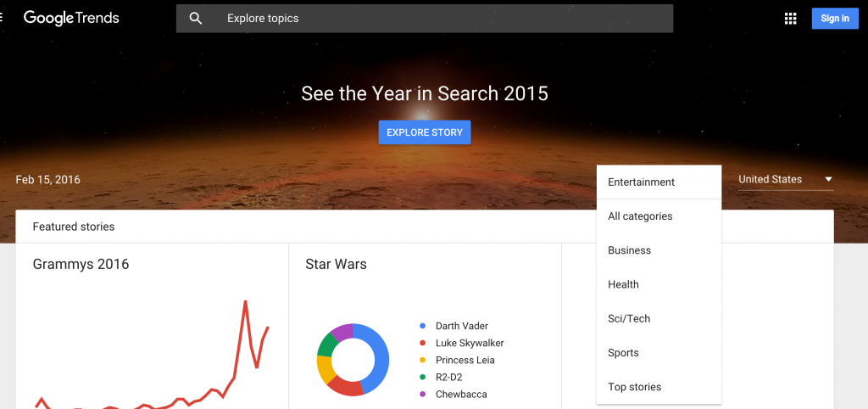This screenshot has width=868, height=409.
Task: Choose the Sports category
Action: [x=659, y=353]
